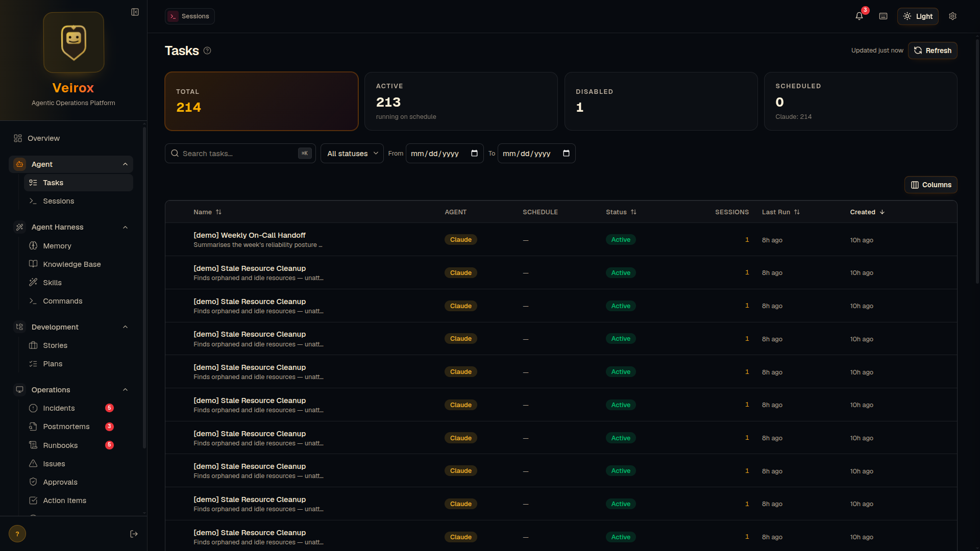This screenshot has width=980, height=551.
Task: Open the From date calendar picker
Action: pyautogui.click(x=474, y=153)
